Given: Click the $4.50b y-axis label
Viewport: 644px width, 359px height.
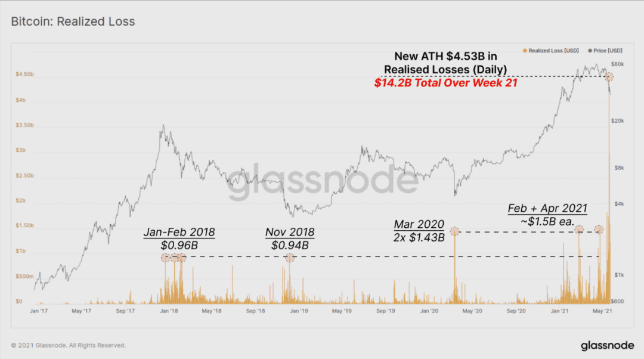Looking at the screenshot, I should (x=24, y=75).
